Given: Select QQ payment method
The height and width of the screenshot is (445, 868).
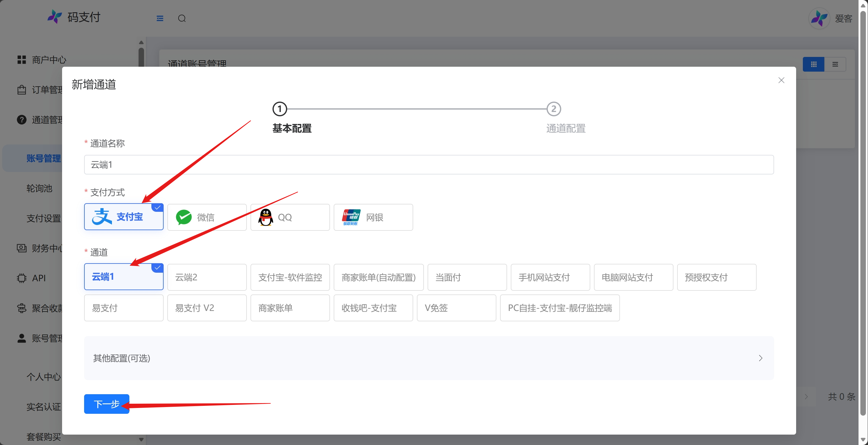Looking at the screenshot, I should 290,217.
